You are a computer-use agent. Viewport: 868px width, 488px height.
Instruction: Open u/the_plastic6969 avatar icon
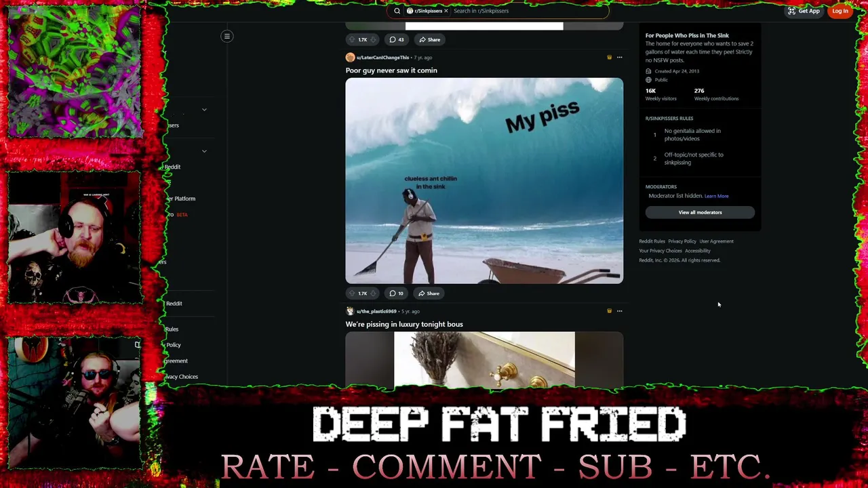(350, 311)
